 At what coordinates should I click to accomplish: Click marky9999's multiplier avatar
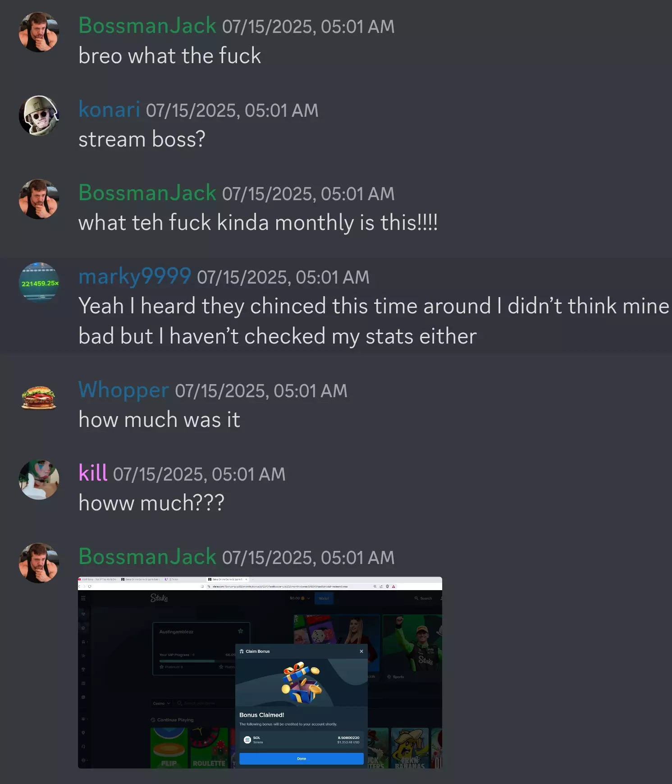coord(39,283)
